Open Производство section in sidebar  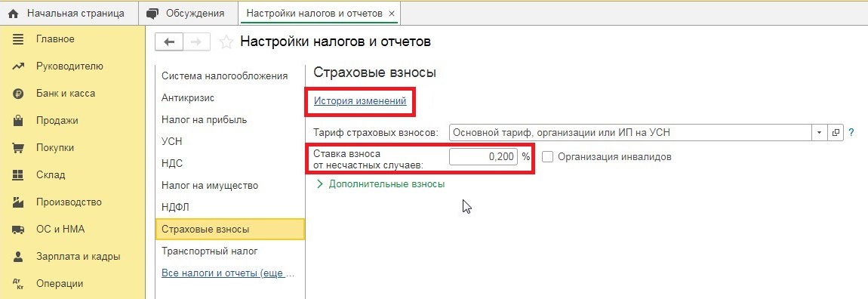(69, 202)
